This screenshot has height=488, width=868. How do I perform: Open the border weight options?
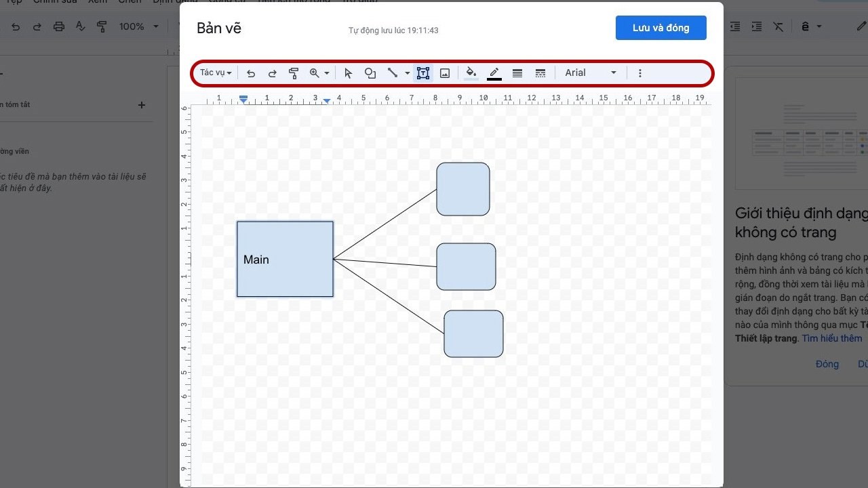point(517,73)
